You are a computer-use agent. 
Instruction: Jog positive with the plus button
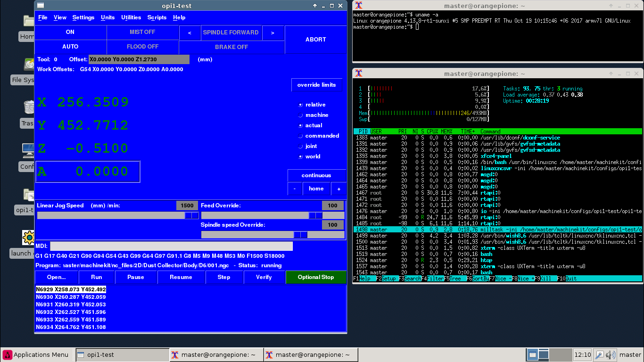(x=339, y=189)
